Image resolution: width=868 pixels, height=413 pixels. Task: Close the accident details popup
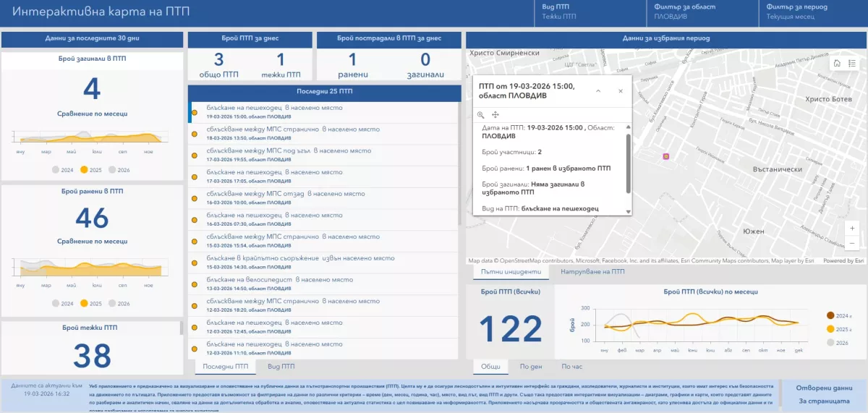tap(620, 91)
